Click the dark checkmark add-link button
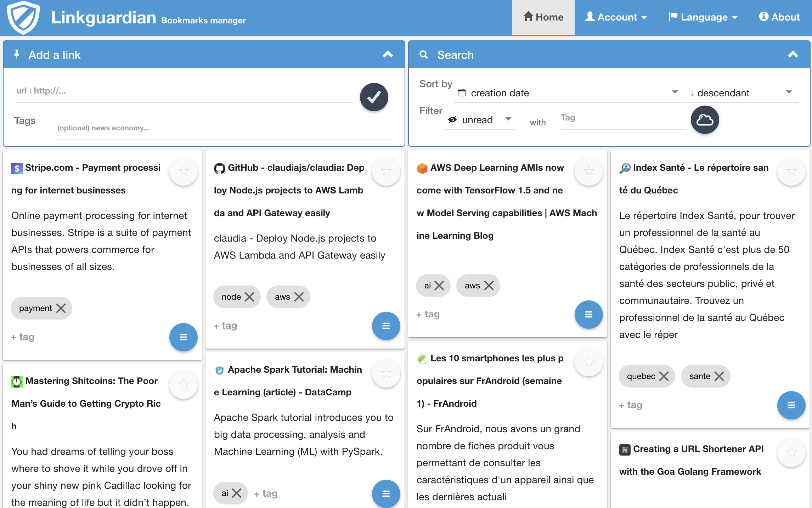Viewport: 812px width, 508px height. [x=374, y=97]
